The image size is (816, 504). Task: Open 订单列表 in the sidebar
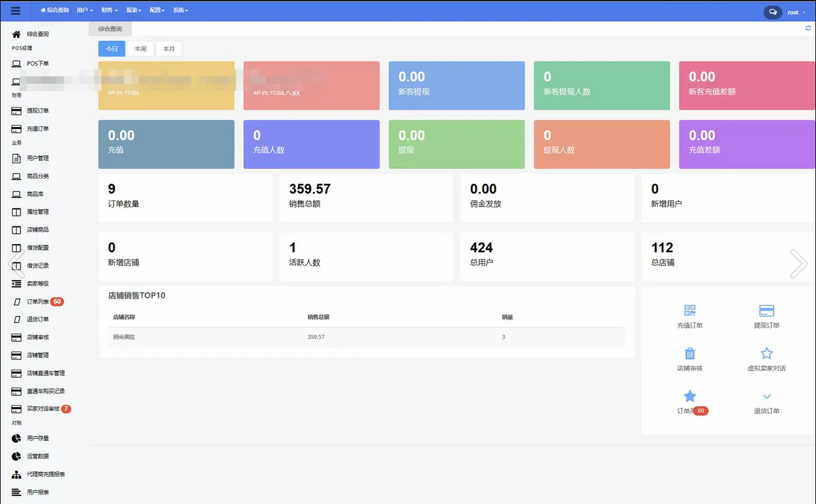click(x=37, y=302)
